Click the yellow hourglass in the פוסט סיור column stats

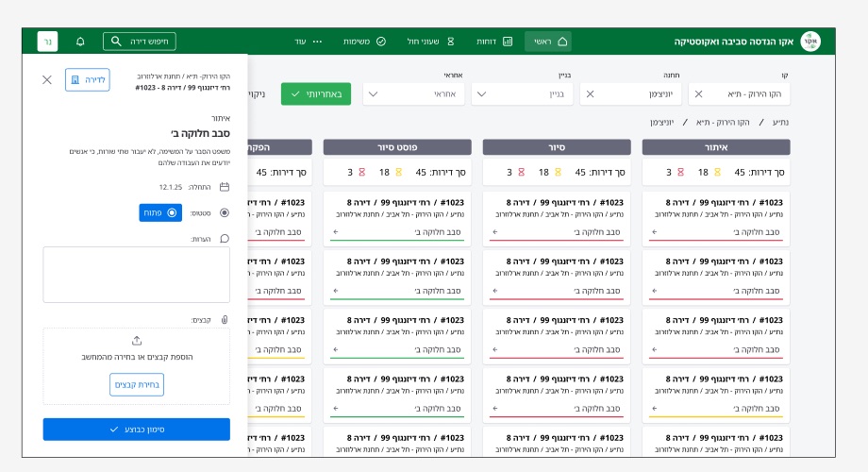click(x=398, y=173)
